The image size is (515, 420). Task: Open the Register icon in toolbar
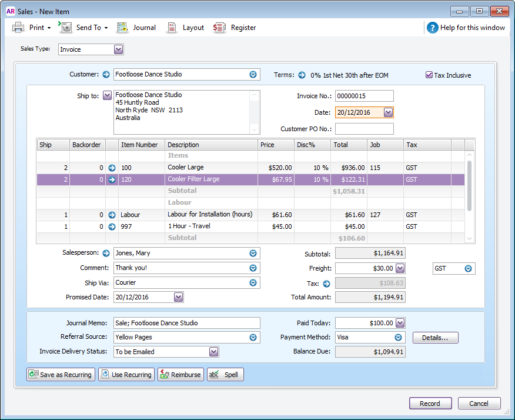(220, 27)
